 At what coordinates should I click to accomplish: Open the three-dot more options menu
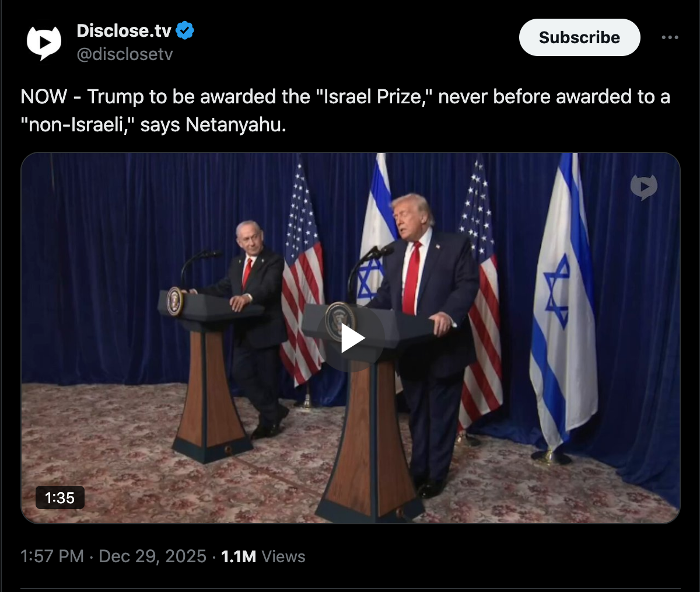(670, 37)
